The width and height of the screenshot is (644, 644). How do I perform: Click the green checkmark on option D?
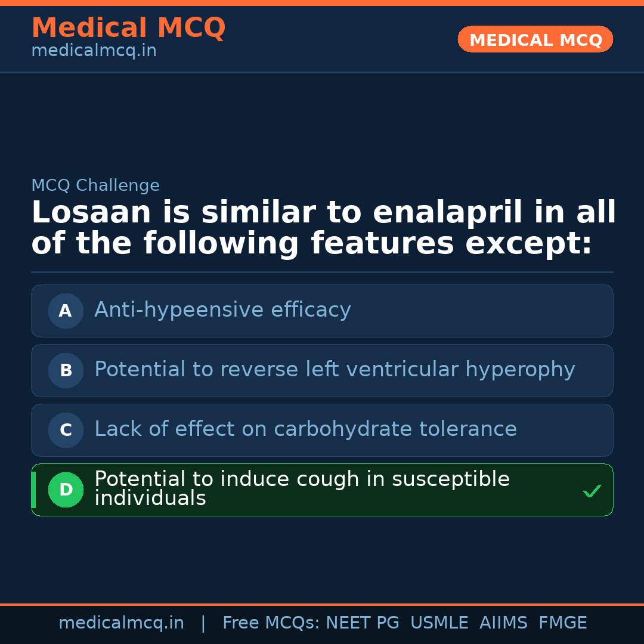coord(592,491)
